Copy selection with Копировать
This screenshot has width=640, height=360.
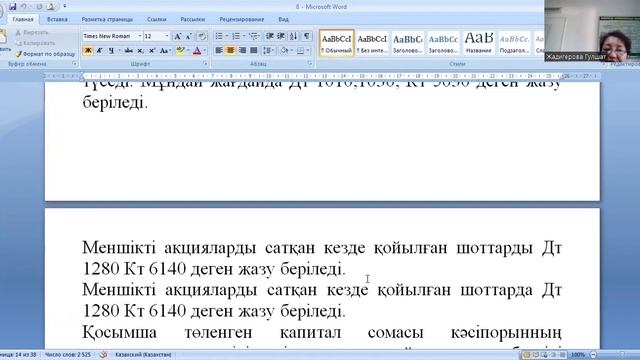pyautogui.click(x=35, y=43)
